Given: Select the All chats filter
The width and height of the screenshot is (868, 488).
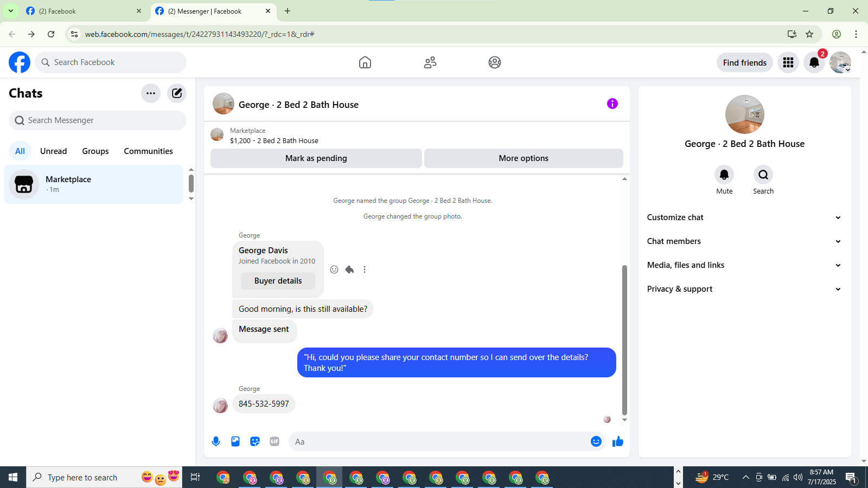Looking at the screenshot, I should 20,151.
